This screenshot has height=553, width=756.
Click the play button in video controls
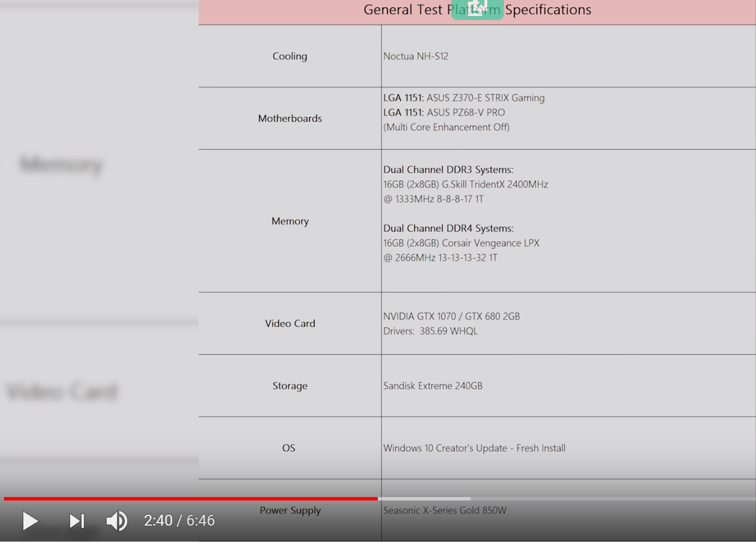point(30,521)
